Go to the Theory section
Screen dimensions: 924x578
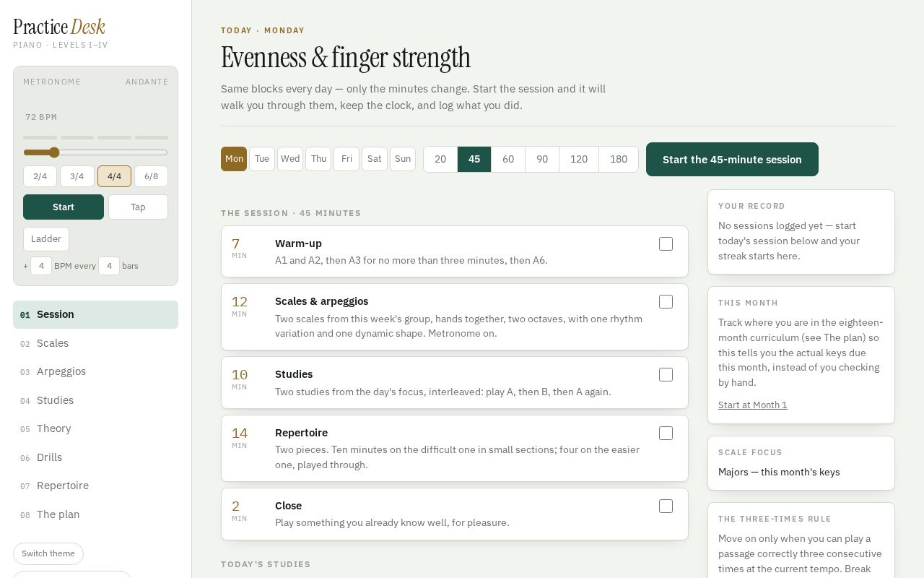95,428
